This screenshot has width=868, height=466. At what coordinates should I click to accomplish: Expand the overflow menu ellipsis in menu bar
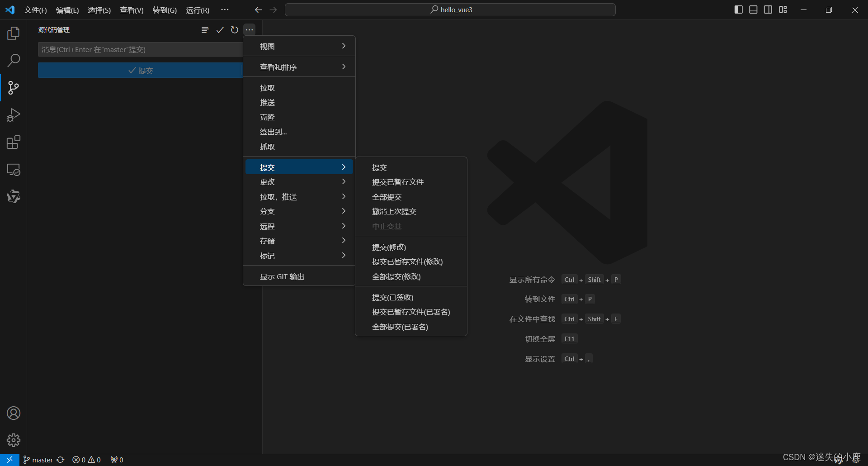point(225,10)
